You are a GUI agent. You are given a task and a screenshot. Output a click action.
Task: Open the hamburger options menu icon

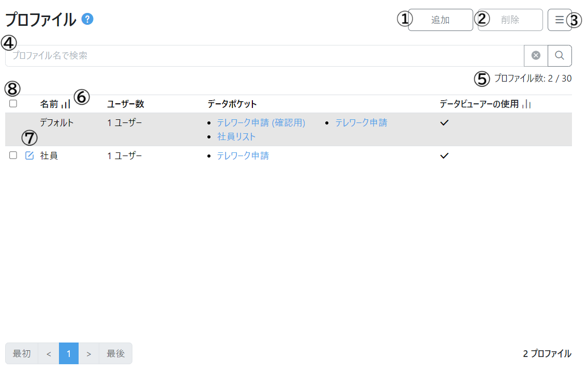tap(560, 20)
